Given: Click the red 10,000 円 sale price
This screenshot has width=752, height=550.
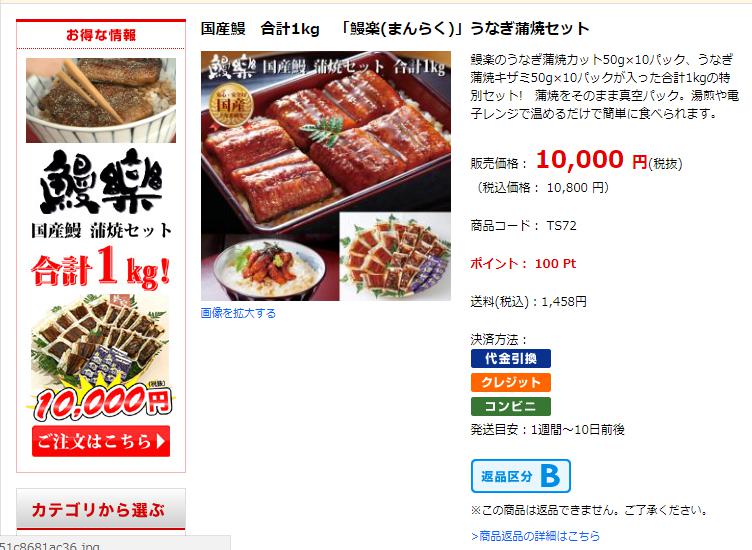Looking at the screenshot, I should pyautogui.click(x=592, y=160).
